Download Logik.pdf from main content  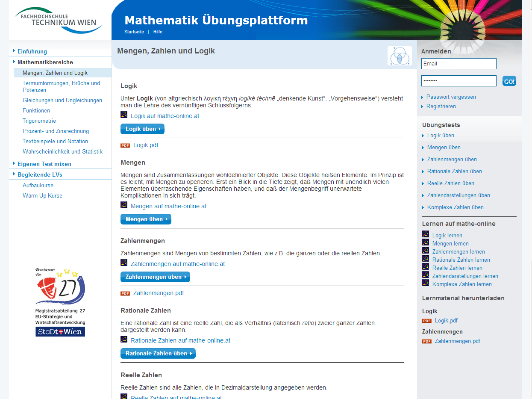(146, 145)
